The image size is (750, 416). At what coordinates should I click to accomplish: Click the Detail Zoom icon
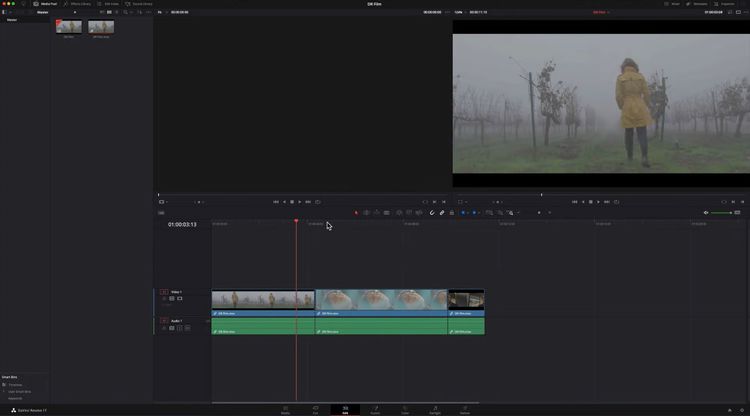point(499,213)
